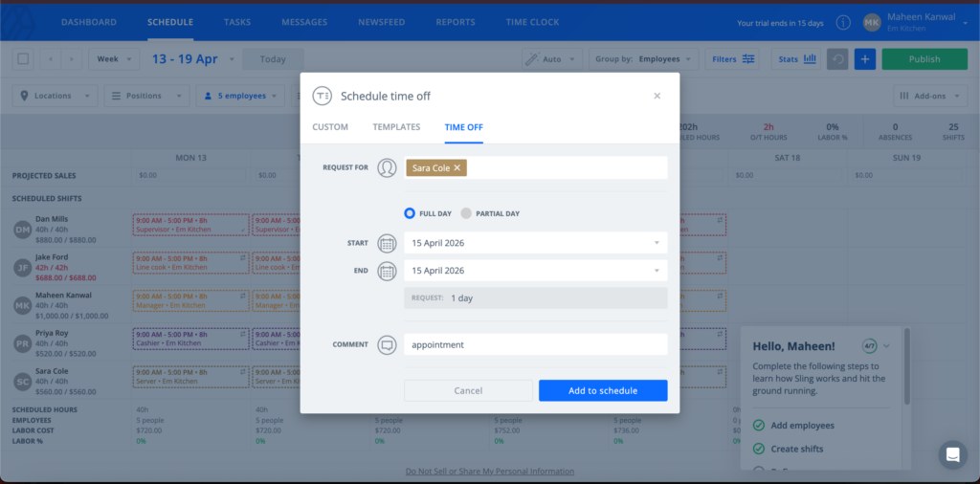Click the Maheen Kanwal row MK avatar
Viewport: 980px width, 484px height.
pyautogui.click(x=22, y=306)
